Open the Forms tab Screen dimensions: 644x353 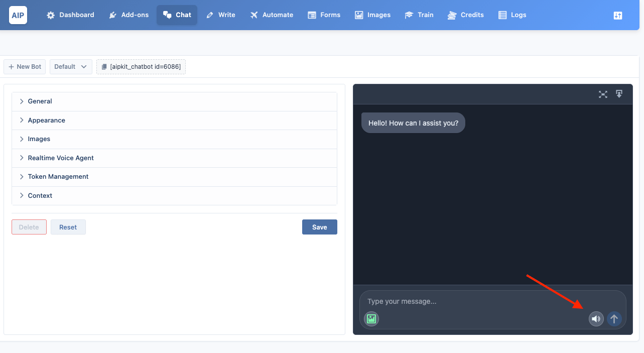tap(324, 15)
